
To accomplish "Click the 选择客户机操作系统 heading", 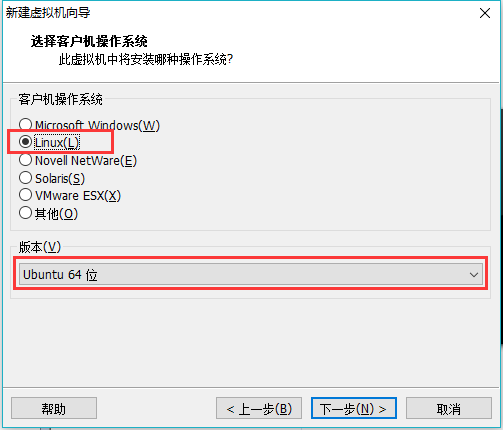I will coord(89,41).
